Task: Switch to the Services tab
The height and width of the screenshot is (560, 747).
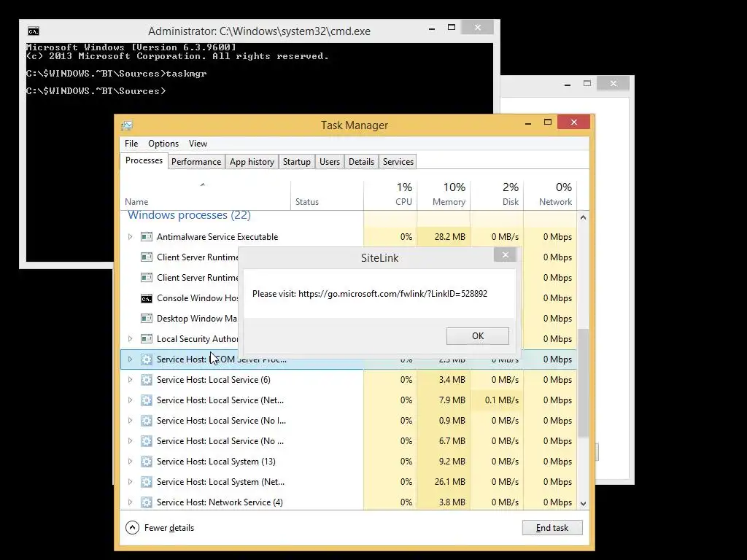Action: 398,162
